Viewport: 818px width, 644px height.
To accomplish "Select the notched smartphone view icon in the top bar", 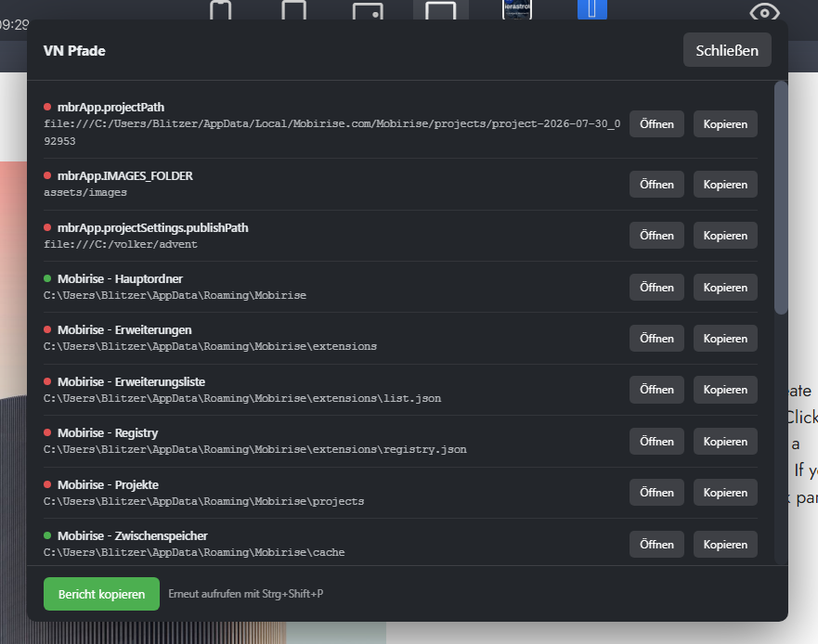I will 221,10.
